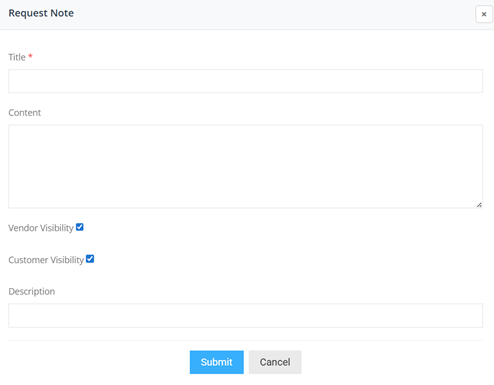
Task: Click the Description input field
Action: pos(245,315)
